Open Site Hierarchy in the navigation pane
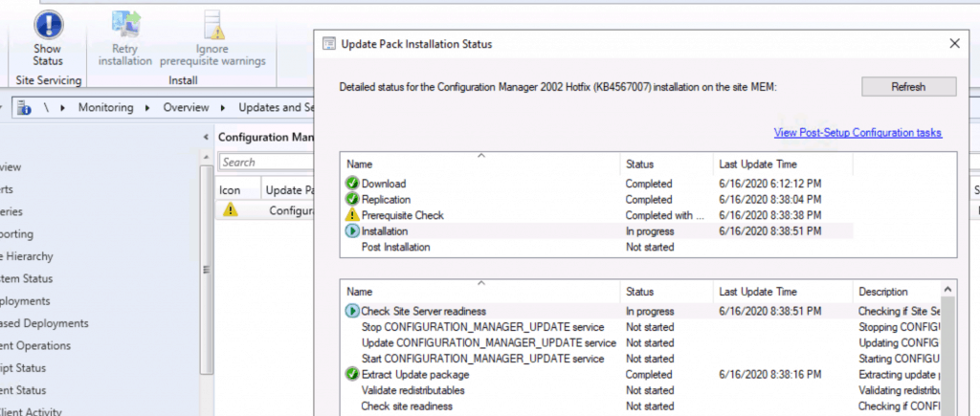The image size is (980, 416). [27, 256]
